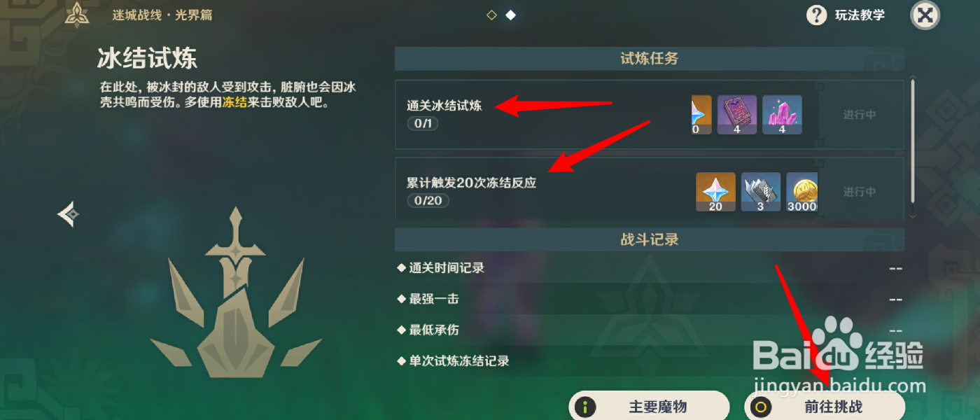Select the pink crystal reward icon
Viewport: 980px width, 420px height.
[782, 115]
